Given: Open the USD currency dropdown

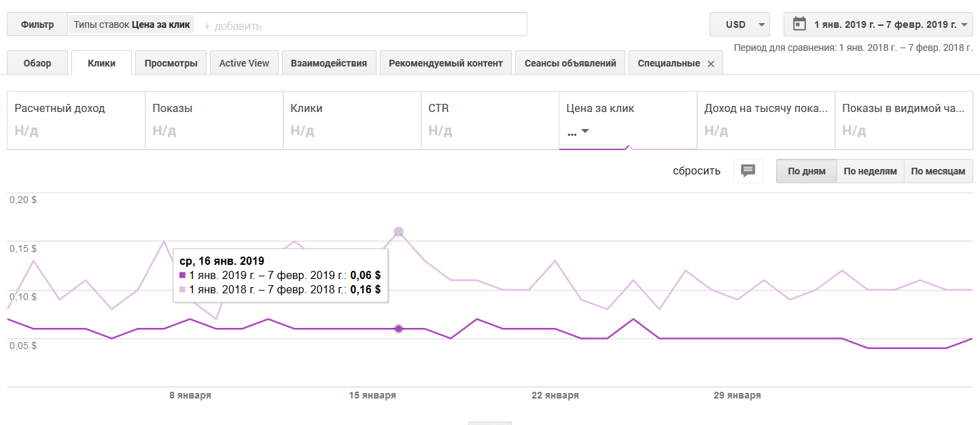Looking at the screenshot, I should [x=739, y=24].
